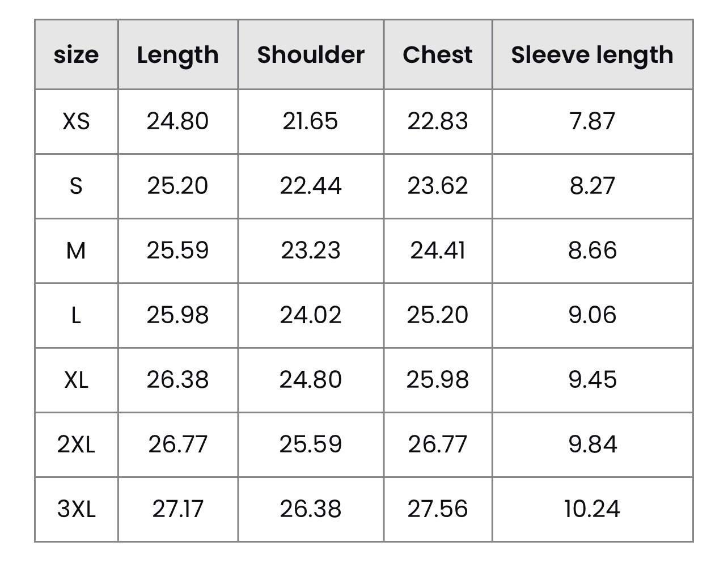Screen dimensions: 728x563
Task: Select the Sleeve length header cell
Action: (x=592, y=55)
